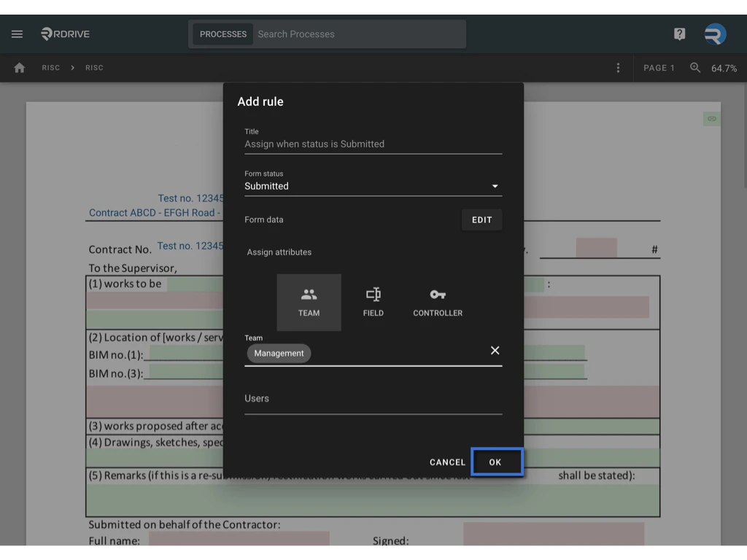This screenshot has width=747, height=560.
Task: Click the RDRIVE logo
Action: [64, 34]
